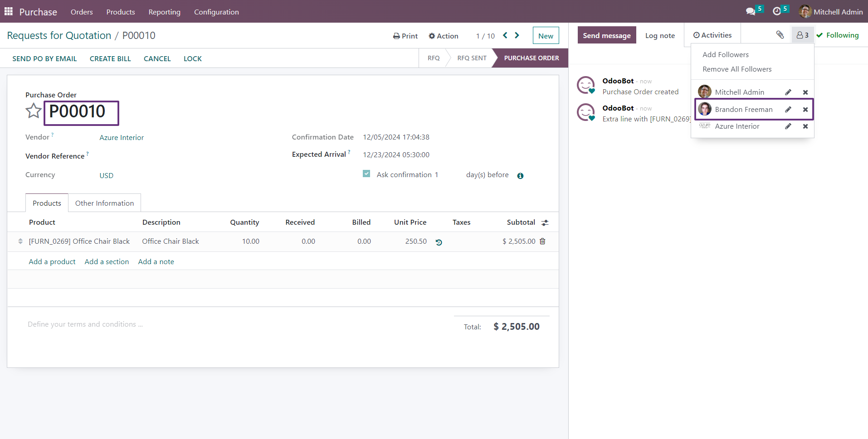Click the CANCEL button

coord(157,58)
